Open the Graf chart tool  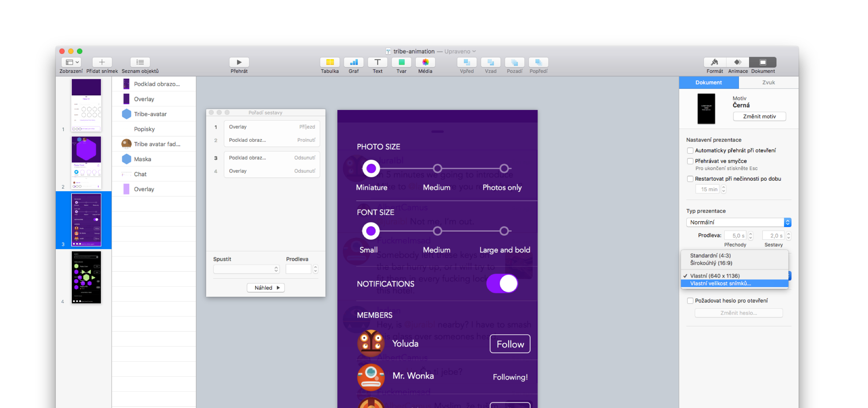(x=353, y=62)
